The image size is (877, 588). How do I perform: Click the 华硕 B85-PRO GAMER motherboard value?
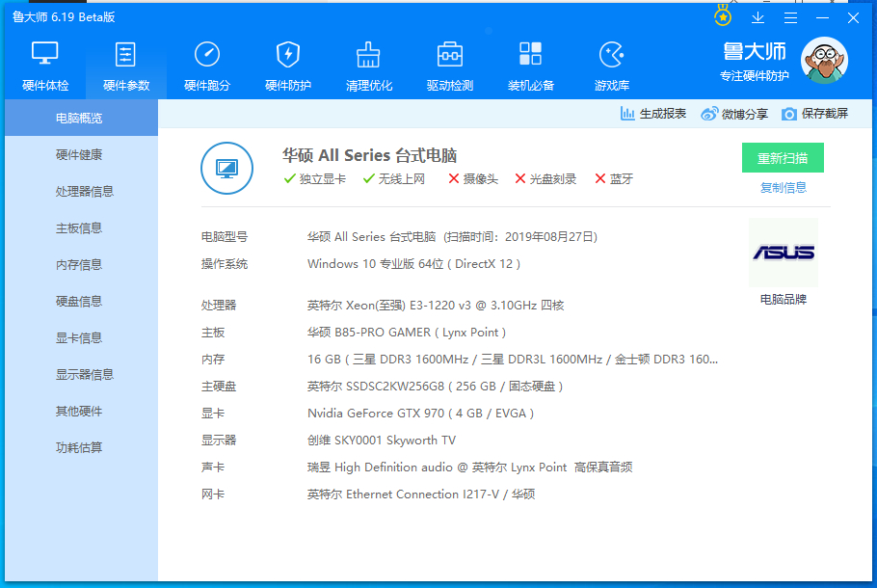click(x=407, y=333)
